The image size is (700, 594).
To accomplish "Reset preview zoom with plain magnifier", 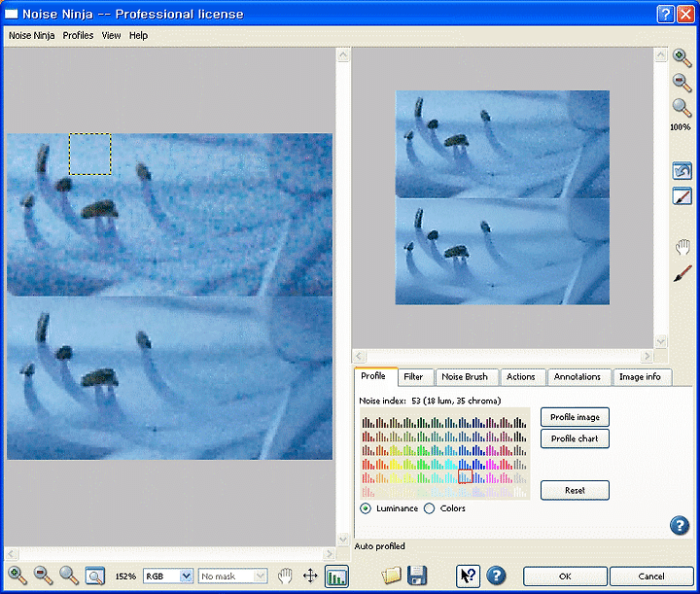I will (682, 108).
